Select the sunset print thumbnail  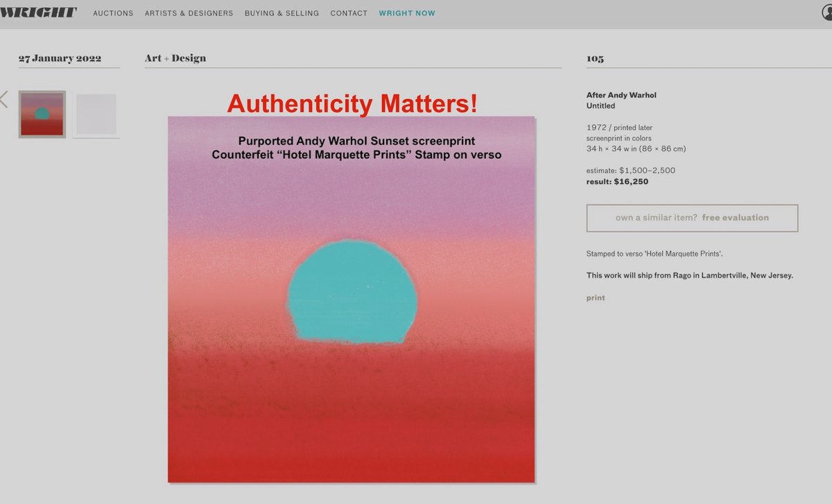pyautogui.click(x=42, y=114)
